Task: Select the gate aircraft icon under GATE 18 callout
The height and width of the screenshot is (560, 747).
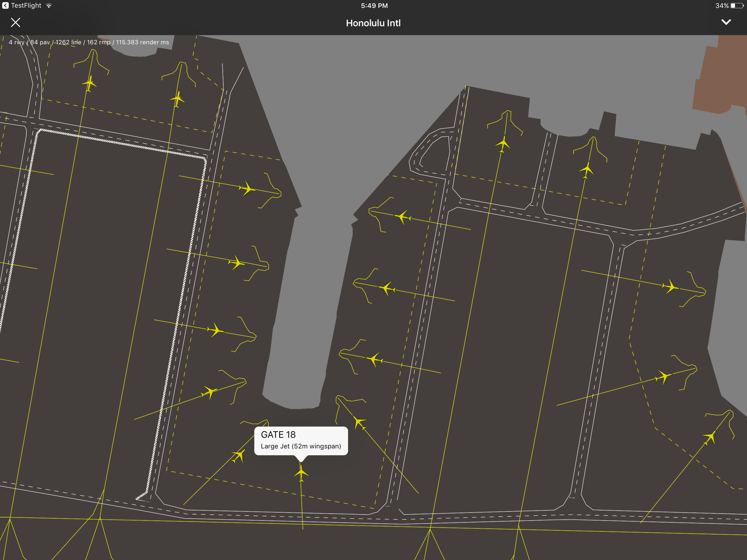Action: click(301, 473)
